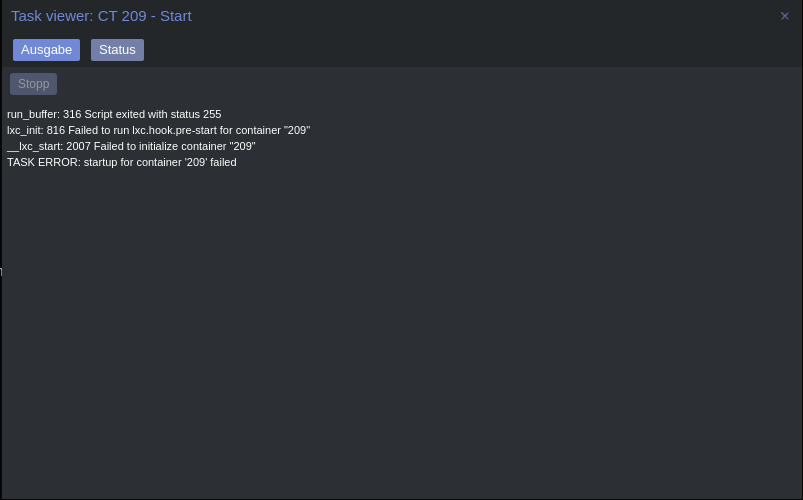Click the text 'lxc.hook.pre-start' in the output
This screenshot has width=803, height=500.
coord(175,130)
